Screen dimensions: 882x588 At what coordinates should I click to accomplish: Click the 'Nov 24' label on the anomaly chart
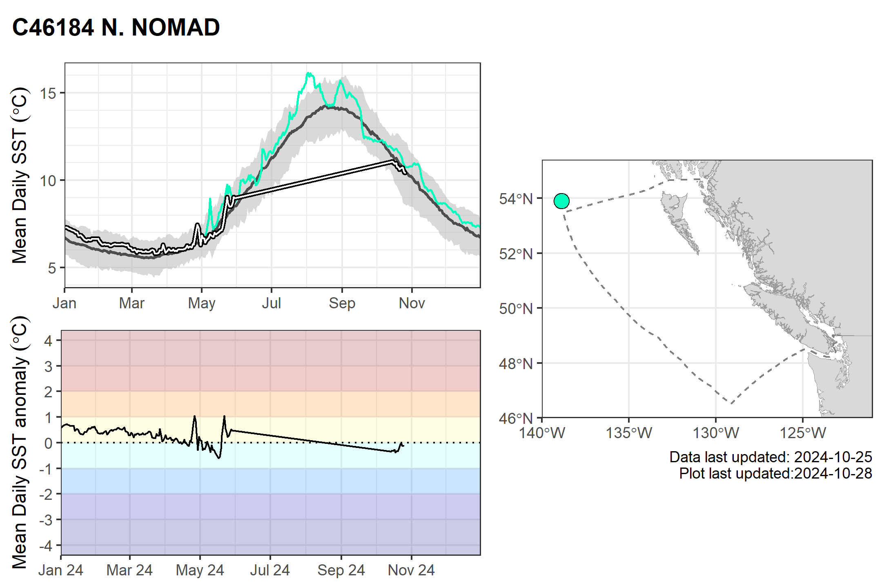(x=411, y=570)
